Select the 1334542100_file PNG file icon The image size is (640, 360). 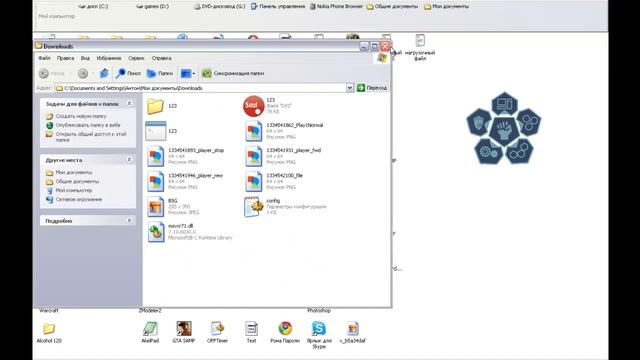pos(253,182)
